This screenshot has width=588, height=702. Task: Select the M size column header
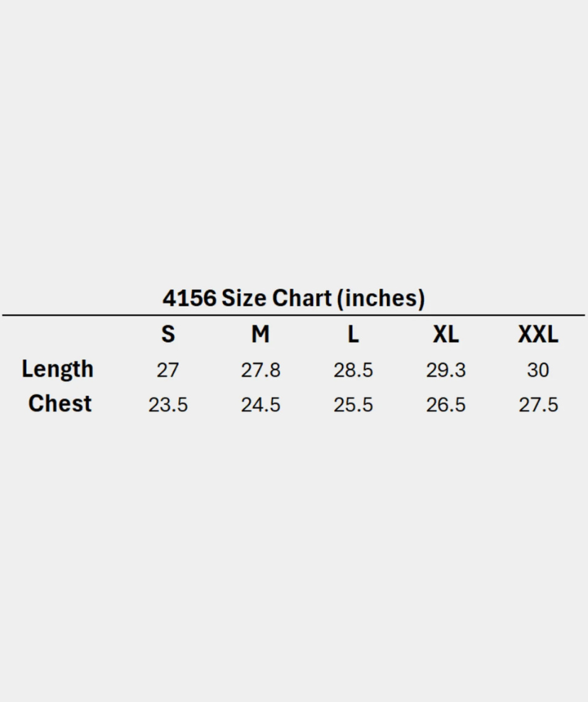[261, 334]
